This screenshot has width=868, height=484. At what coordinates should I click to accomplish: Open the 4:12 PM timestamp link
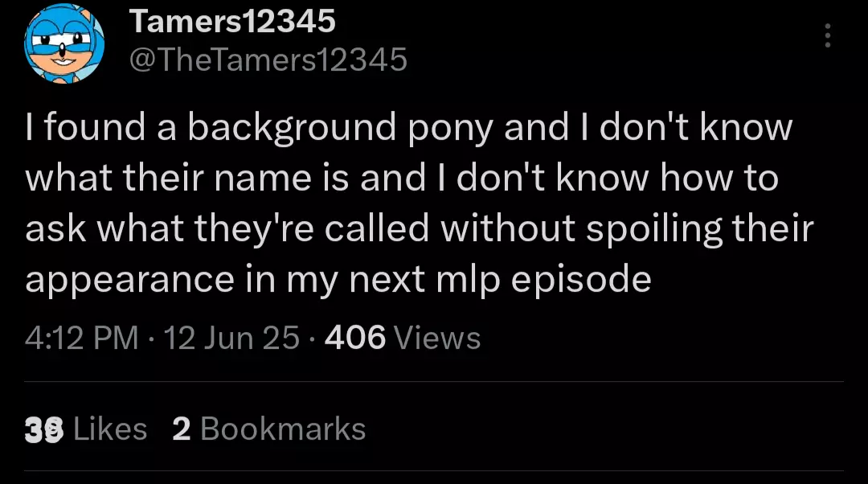click(81, 338)
